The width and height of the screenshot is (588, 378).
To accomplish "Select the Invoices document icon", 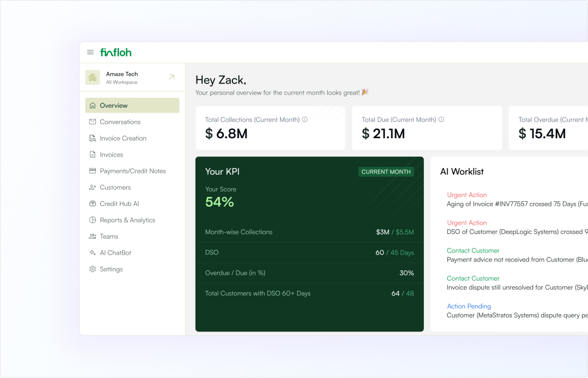I will pyautogui.click(x=93, y=154).
